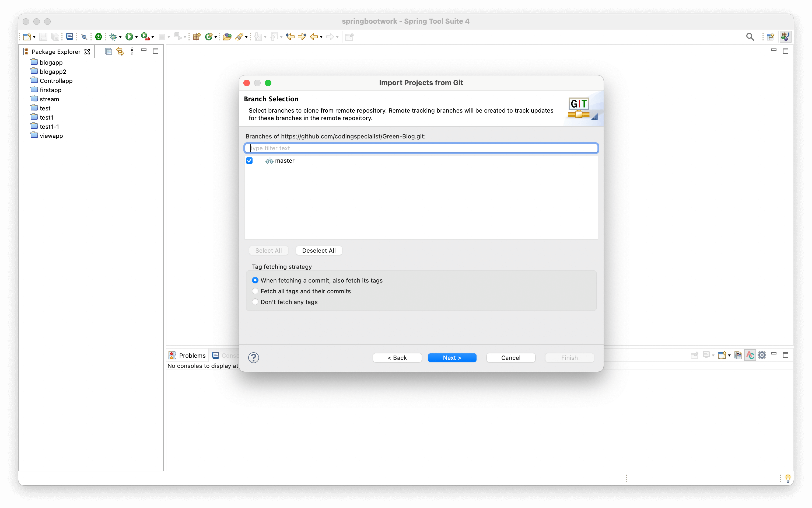Select the Java perspective icon
The image size is (812, 508).
(785, 37)
